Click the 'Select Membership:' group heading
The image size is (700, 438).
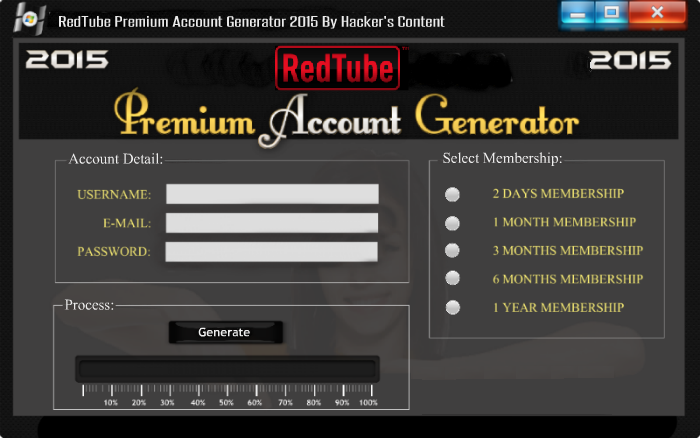pyautogui.click(x=502, y=158)
